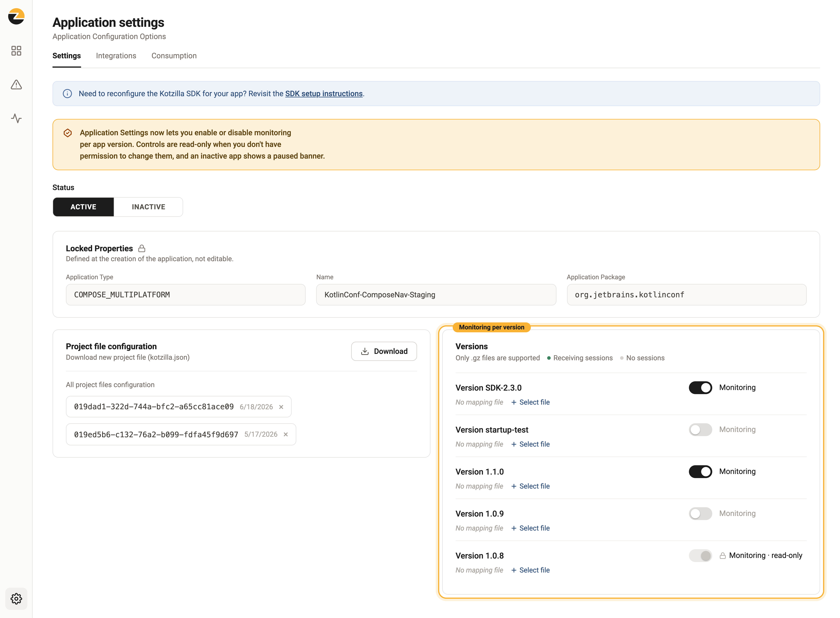This screenshot has width=840, height=618.
Task: Download the new project file
Action: (x=384, y=351)
